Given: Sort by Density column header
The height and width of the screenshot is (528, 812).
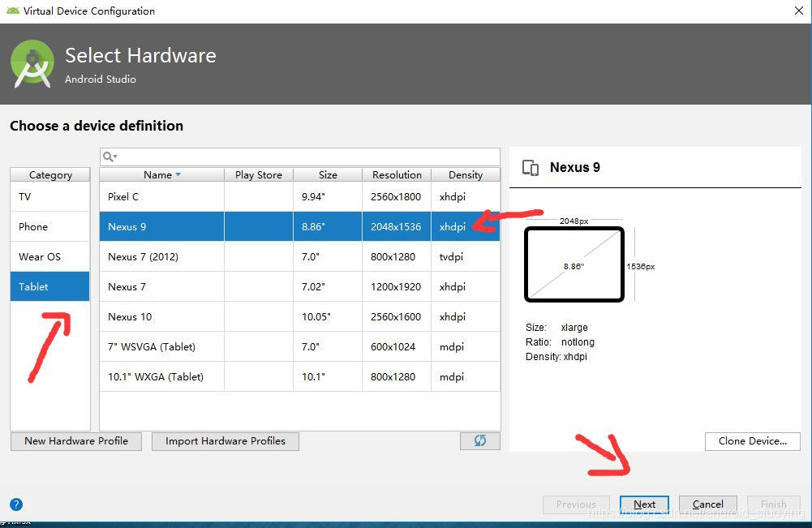Looking at the screenshot, I should point(466,175).
